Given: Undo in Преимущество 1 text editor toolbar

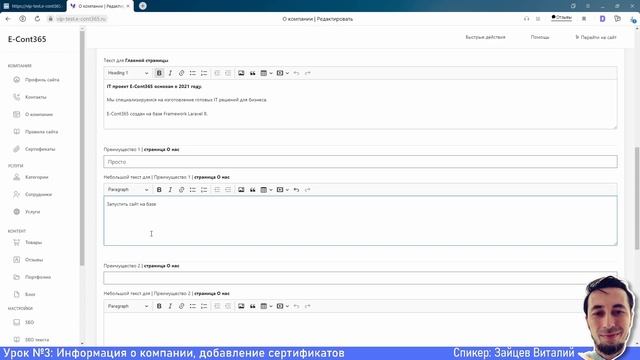Looking at the screenshot, I should tap(296, 190).
